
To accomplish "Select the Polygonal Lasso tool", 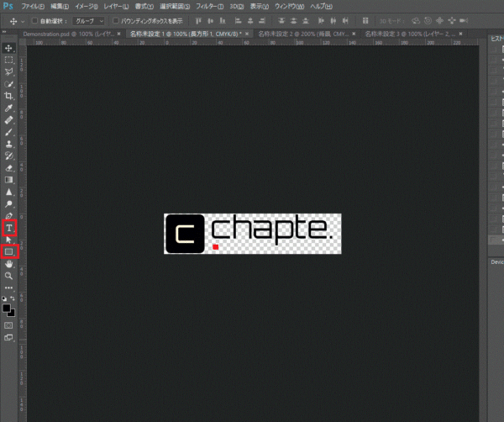I will pyautogui.click(x=8, y=71).
